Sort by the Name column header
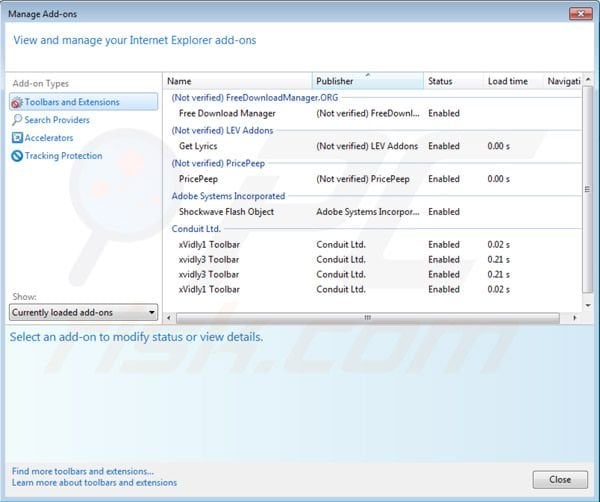This screenshot has width=600, height=502. tap(238, 81)
